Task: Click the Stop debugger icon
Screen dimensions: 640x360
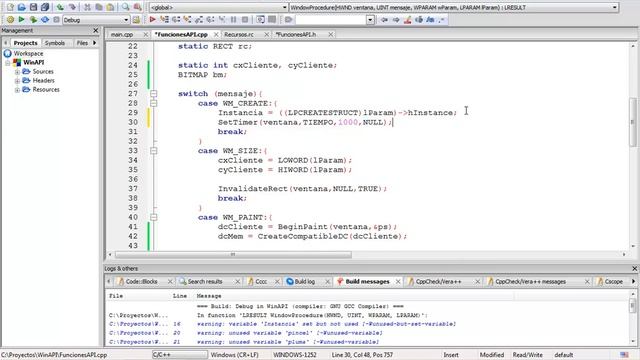Action: (x=245, y=20)
